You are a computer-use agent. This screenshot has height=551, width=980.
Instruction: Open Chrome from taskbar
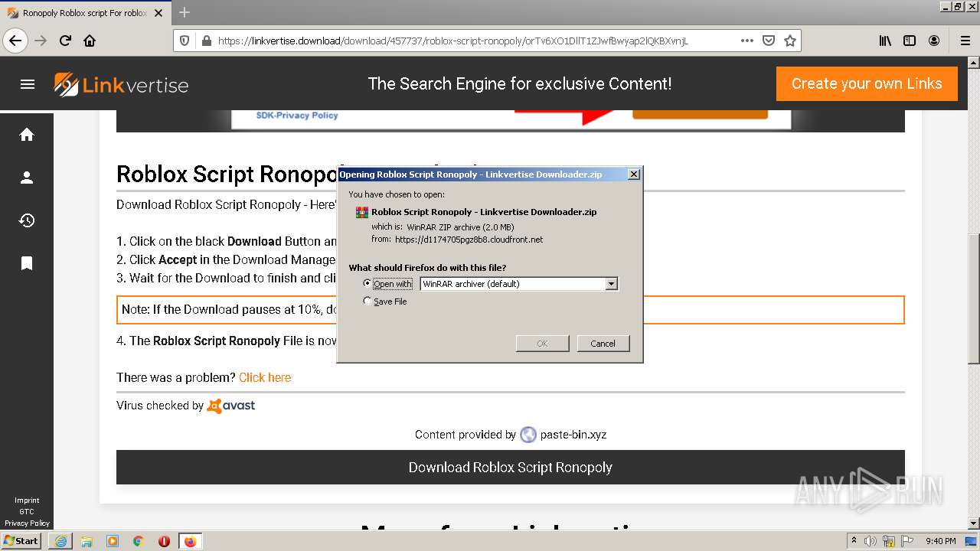coord(139,541)
